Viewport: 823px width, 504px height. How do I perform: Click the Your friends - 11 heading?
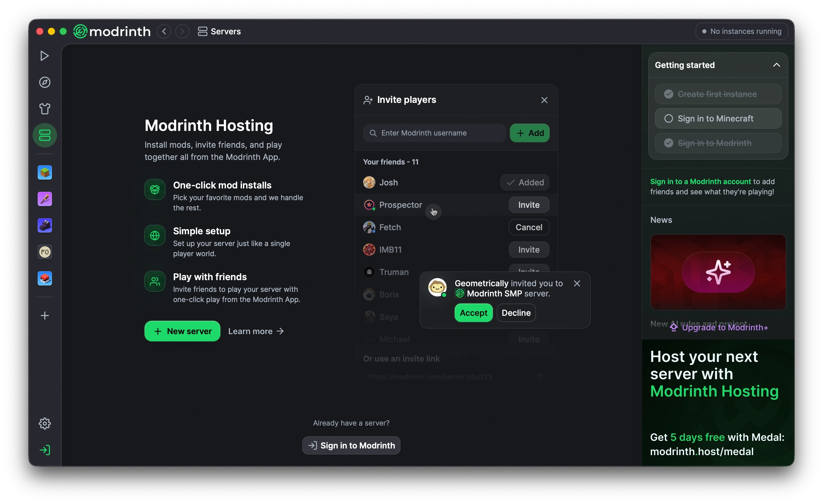point(390,162)
